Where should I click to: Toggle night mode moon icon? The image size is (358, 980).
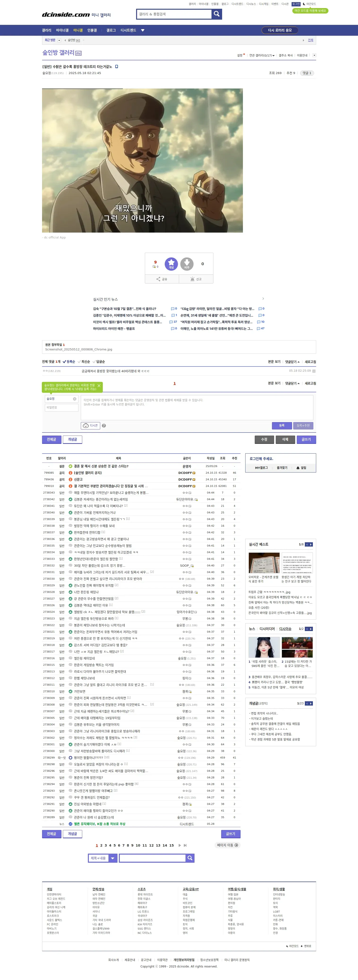pyautogui.click(x=304, y=4)
